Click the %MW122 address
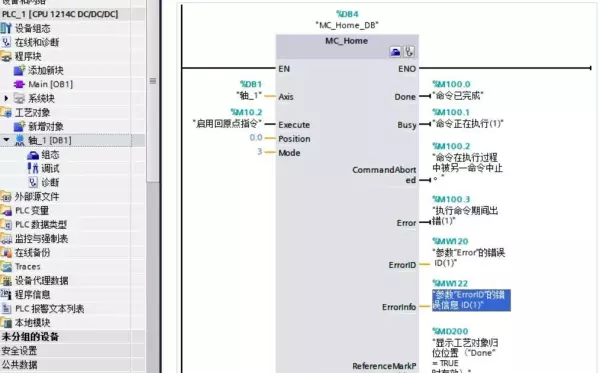The image size is (600, 373). click(x=450, y=283)
